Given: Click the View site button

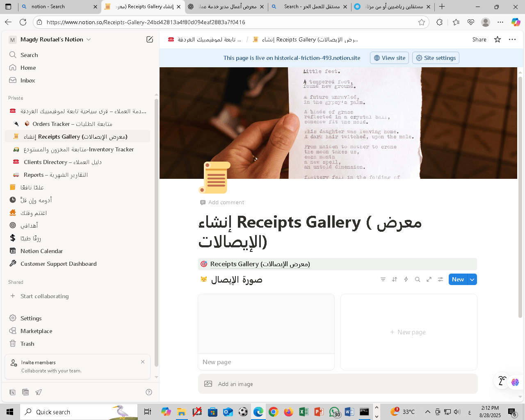Looking at the screenshot, I should point(389,58).
